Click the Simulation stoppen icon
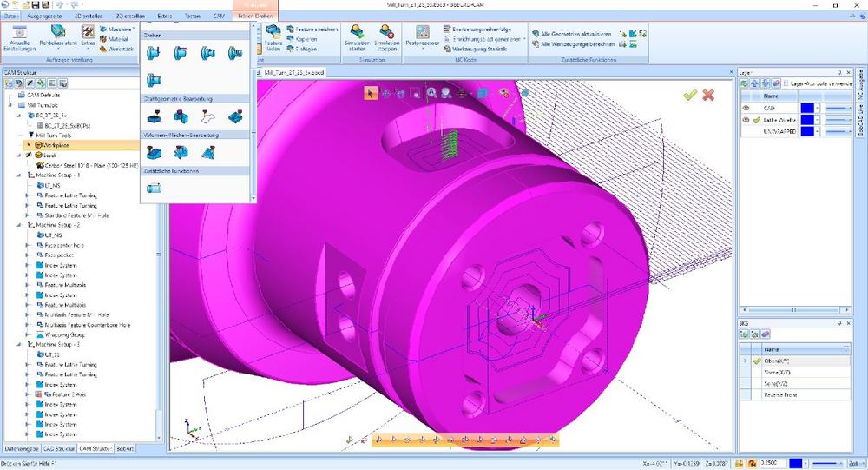This screenshot has width=868, height=470. coord(386,31)
